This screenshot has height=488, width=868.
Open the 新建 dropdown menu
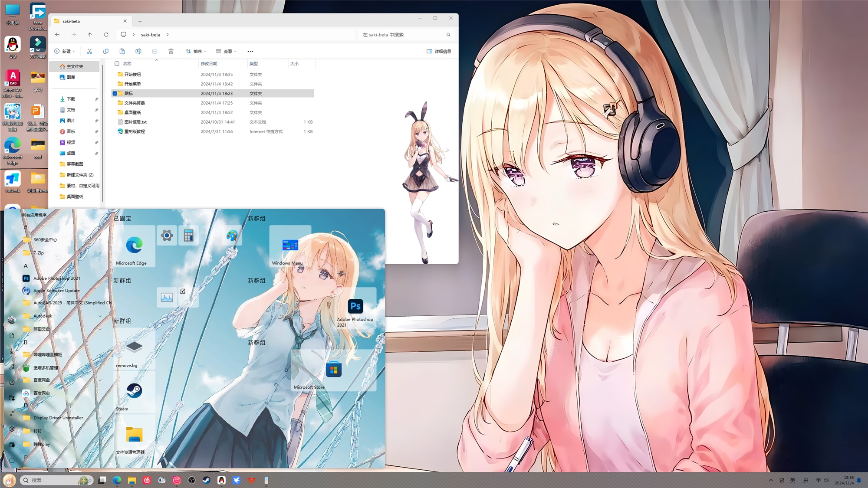65,51
